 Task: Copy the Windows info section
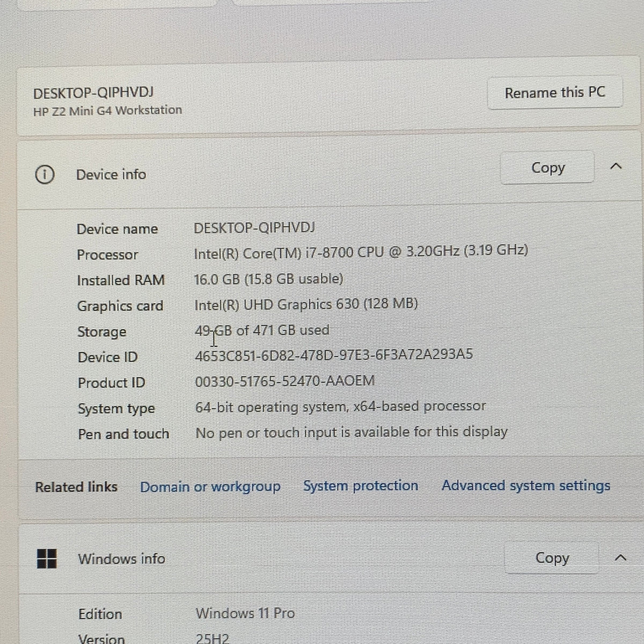(552, 558)
